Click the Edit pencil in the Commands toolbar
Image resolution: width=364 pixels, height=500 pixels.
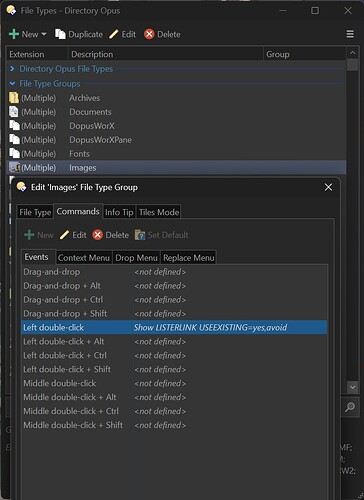pos(73,235)
